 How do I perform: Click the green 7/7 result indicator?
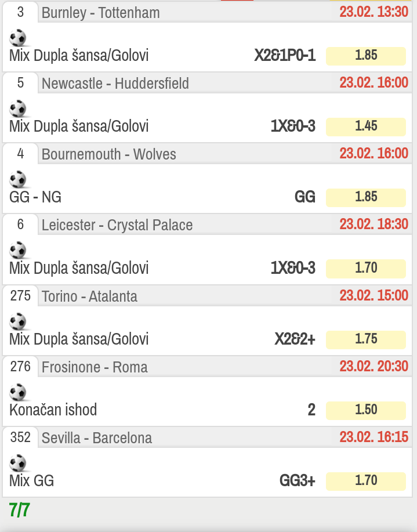pos(19,509)
